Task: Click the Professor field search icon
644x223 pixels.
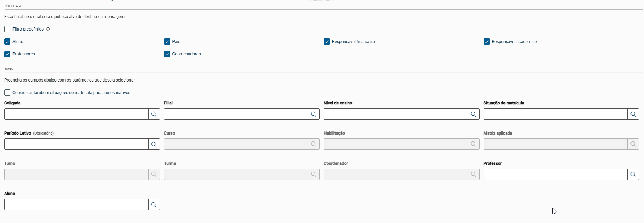Action: (633, 174)
